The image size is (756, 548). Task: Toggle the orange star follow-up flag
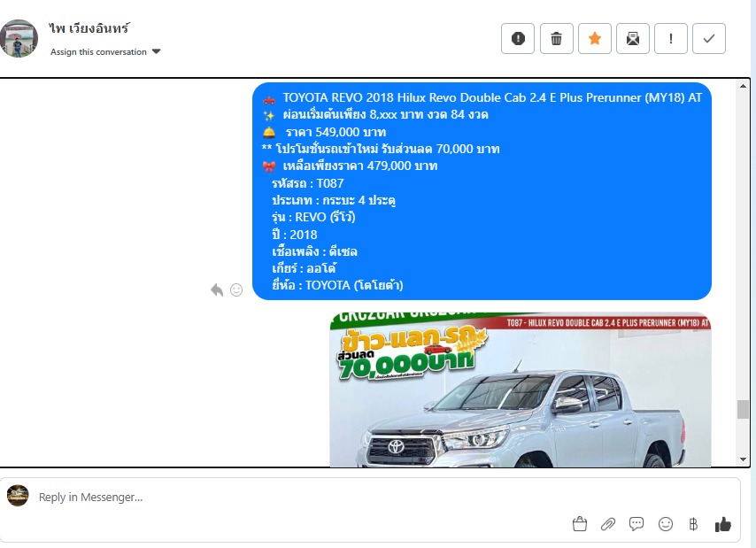[x=595, y=39]
